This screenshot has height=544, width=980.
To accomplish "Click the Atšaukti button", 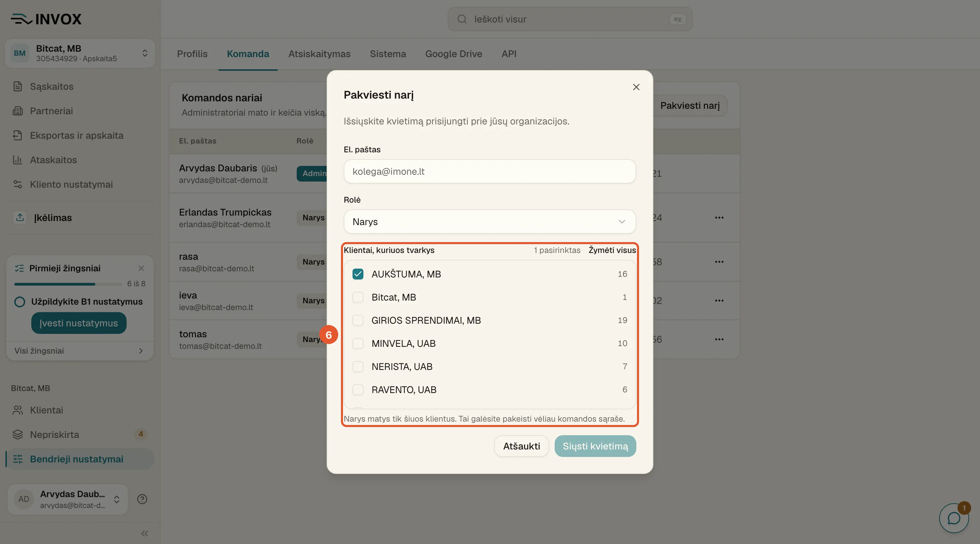I will [x=521, y=446].
